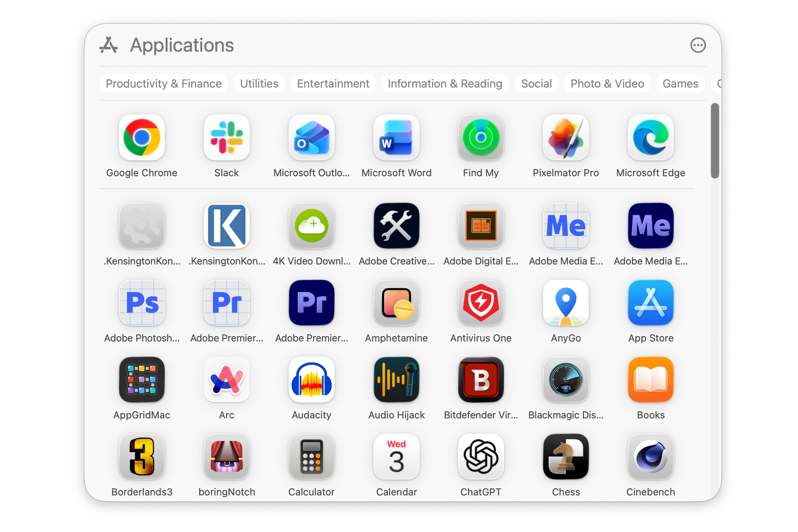Launch Bitdefender Virus Scanner
The width and height of the screenshot is (798, 532).
pyautogui.click(x=481, y=380)
